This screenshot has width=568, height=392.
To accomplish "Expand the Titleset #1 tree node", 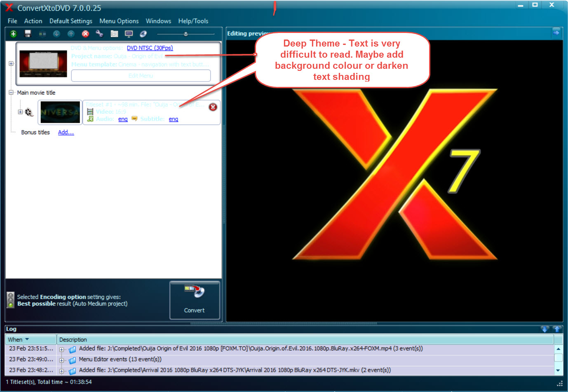I will (x=20, y=112).
